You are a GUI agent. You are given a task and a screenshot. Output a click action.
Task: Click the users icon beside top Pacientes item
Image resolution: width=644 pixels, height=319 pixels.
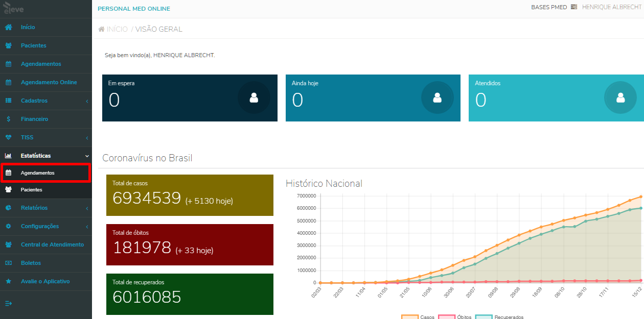click(x=8, y=45)
